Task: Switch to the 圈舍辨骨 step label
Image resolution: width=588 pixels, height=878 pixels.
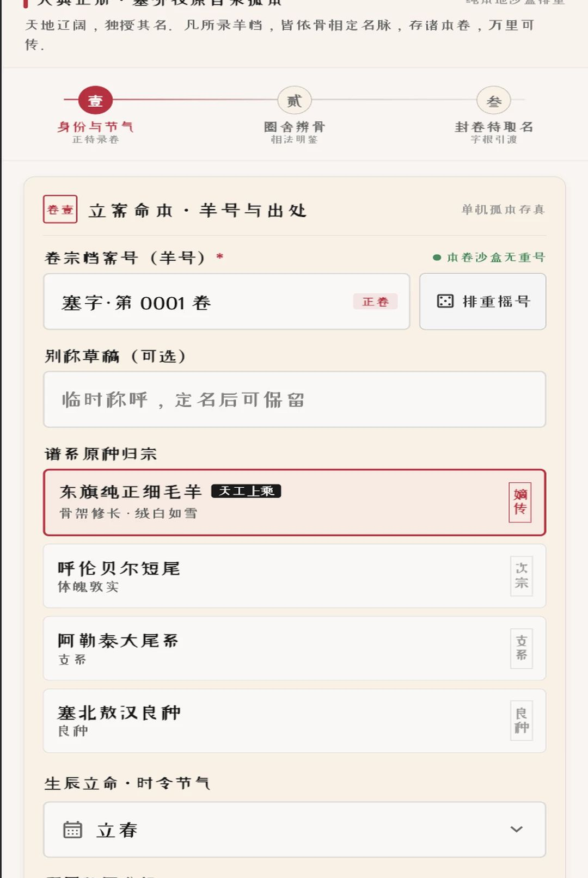Action: tap(295, 127)
